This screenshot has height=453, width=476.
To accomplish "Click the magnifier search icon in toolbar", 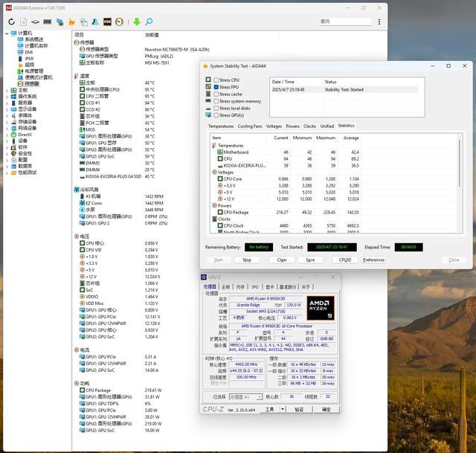I will pyautogui.click(x=149, y=22).
